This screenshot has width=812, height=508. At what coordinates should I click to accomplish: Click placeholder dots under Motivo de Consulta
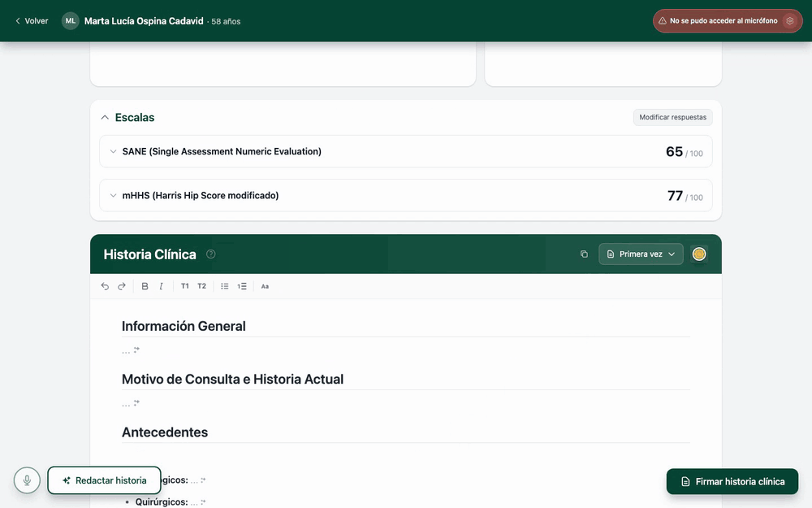pyautogui.click(x=126, y=404)
